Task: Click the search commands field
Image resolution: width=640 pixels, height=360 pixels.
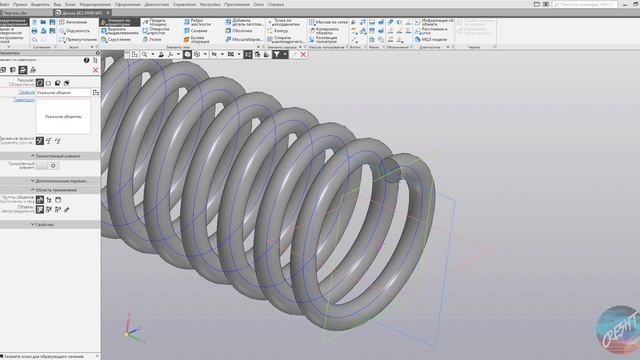Action: pos(584,4)
